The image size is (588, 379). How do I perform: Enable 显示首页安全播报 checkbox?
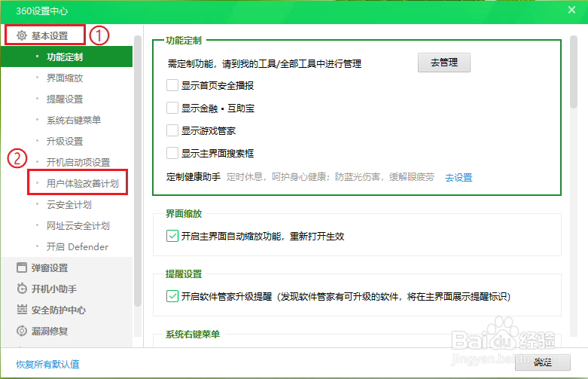pyautogui.click(x=172, y=86)
